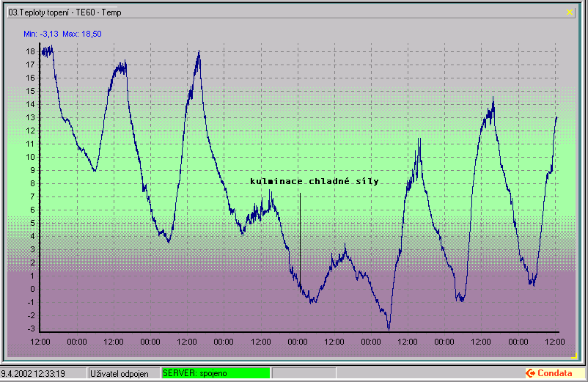Click the -3 label on the Y axis
Screen dimensions: 588x382
(31, 328)
